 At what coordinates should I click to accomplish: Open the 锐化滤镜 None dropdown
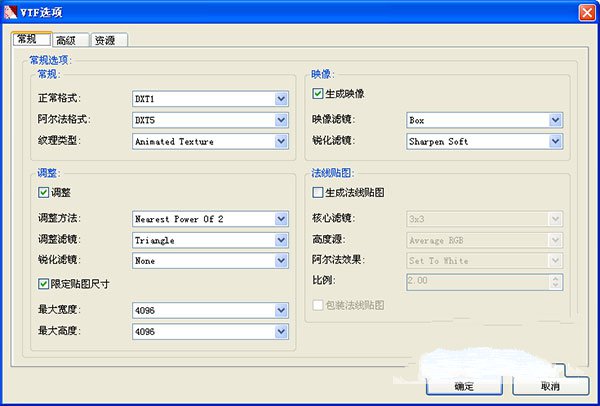click(210, 261)
